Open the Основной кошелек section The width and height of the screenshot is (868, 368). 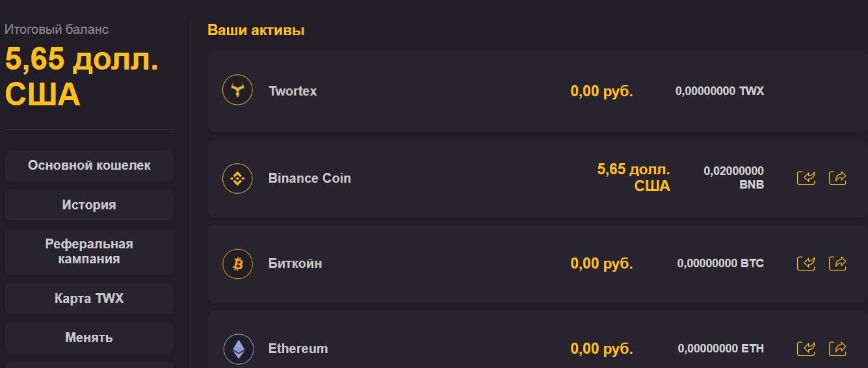89,166
